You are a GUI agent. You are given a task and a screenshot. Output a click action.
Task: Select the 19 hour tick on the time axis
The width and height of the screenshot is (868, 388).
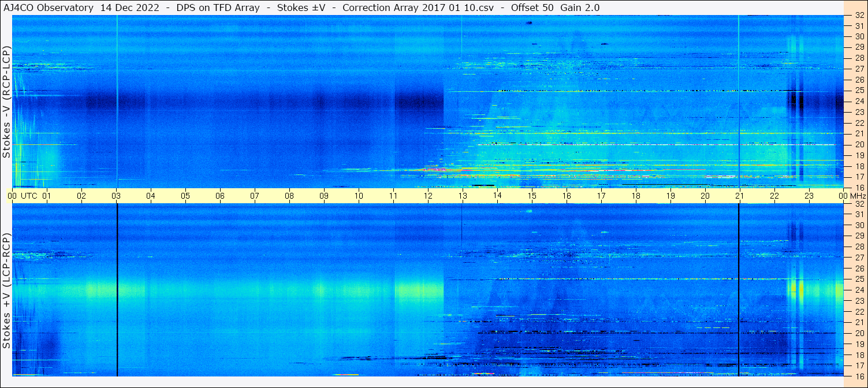point(670,196)
